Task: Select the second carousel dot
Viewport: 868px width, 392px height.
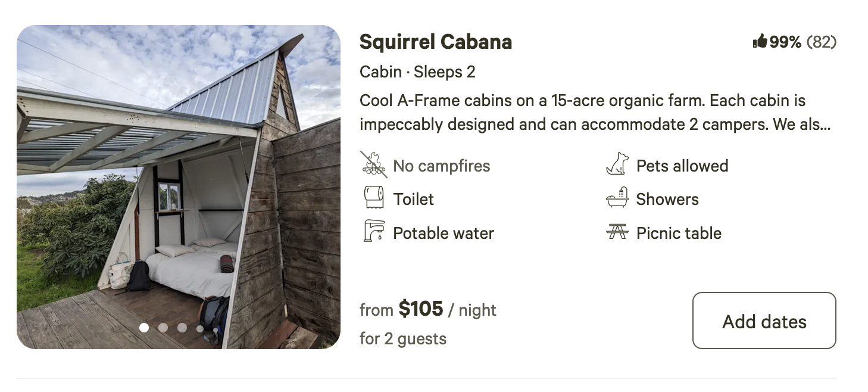Action: coord(163,327)
